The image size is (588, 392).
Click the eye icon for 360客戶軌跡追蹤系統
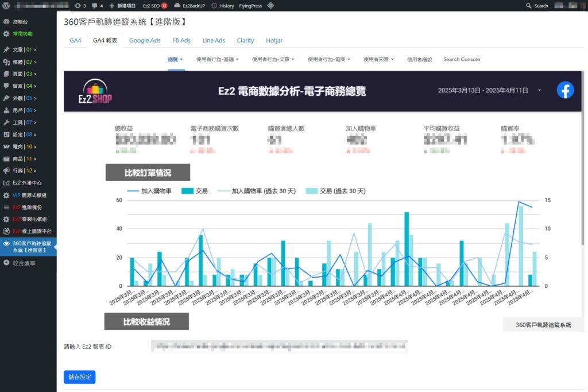tap(6, 244)
